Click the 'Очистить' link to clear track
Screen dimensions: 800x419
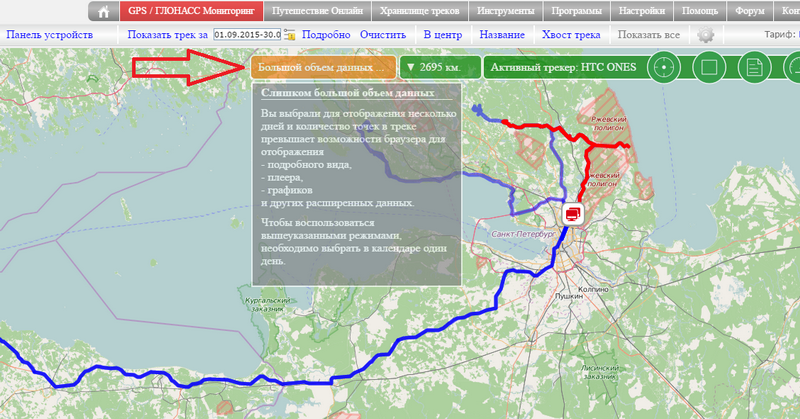coord(383,35)
